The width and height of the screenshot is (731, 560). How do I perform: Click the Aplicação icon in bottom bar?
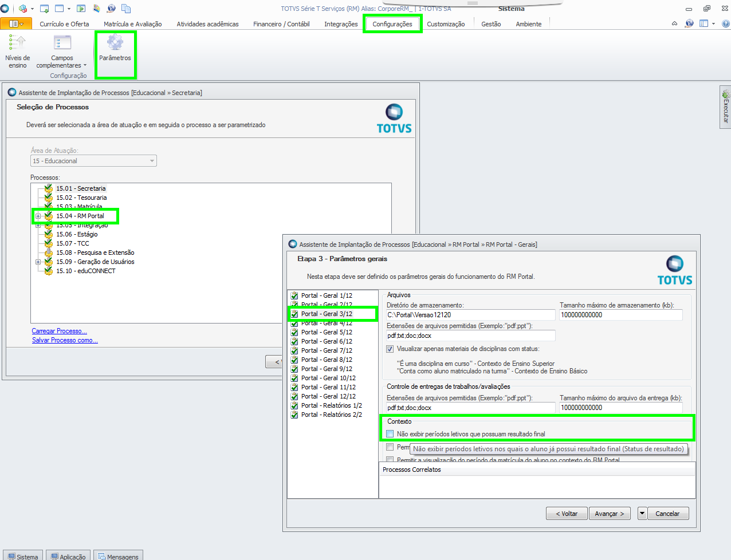tap(55, 557)
